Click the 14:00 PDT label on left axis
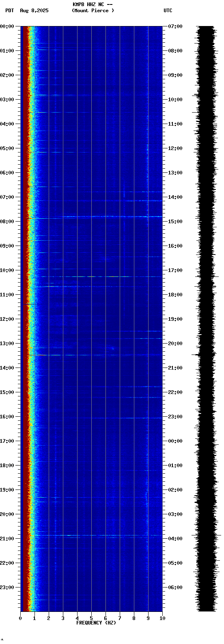The image size is (224, 644). coord(7,368)
